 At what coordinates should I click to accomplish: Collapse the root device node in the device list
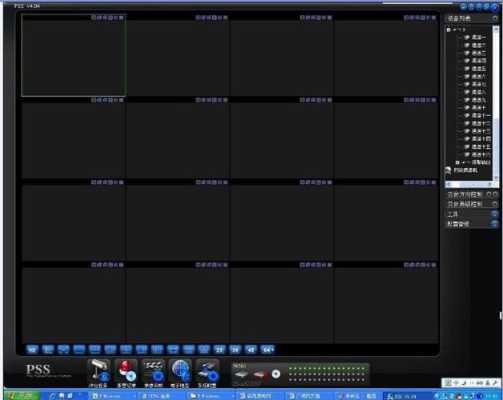click(x=449, y=30)
